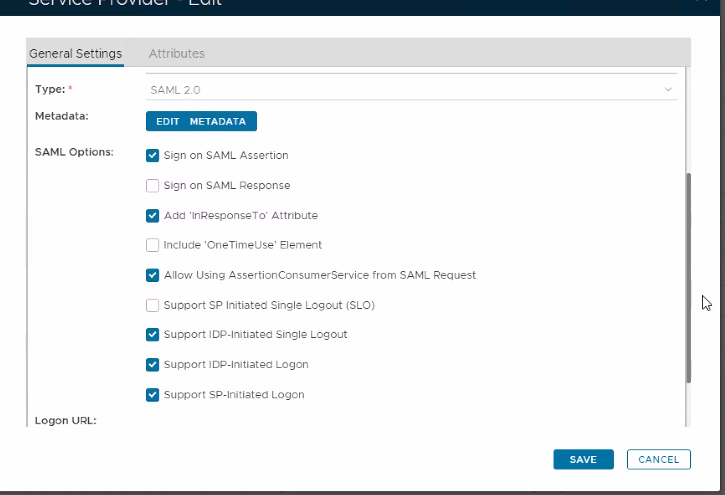This screenshot has height=495, width=725.
Task: Enable Support SP Initiated Single Logout (SLO)
Action: pos(153,305)
